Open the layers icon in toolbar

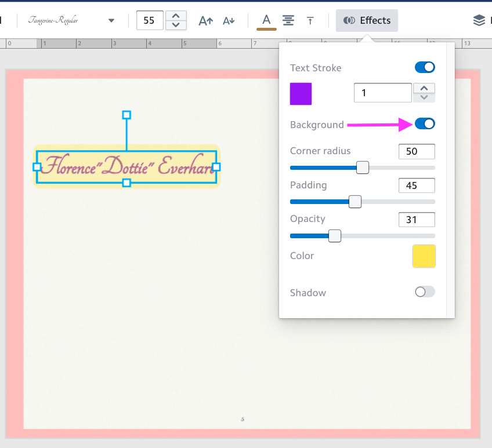[x=479, y=20]
